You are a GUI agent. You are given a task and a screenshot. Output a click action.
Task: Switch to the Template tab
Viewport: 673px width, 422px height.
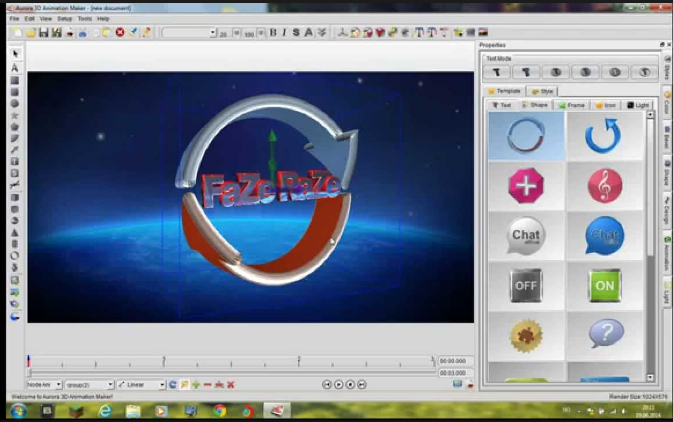pyautogui.click(x=504, y=91)
